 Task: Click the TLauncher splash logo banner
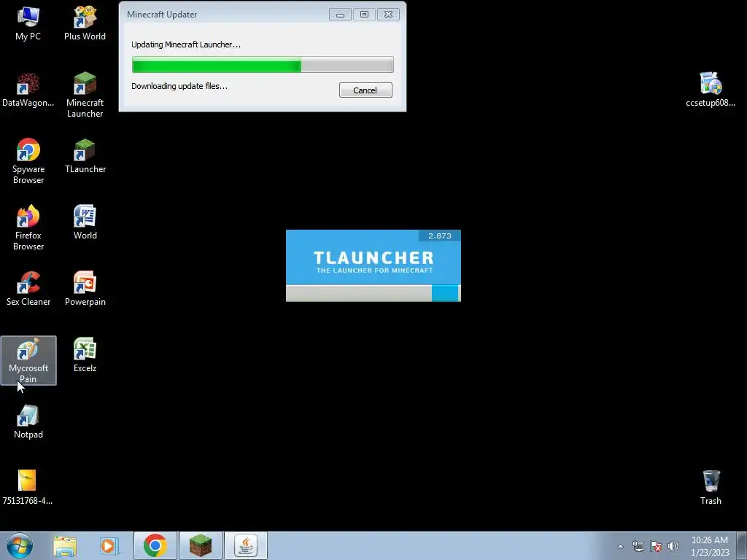point(373,257)
